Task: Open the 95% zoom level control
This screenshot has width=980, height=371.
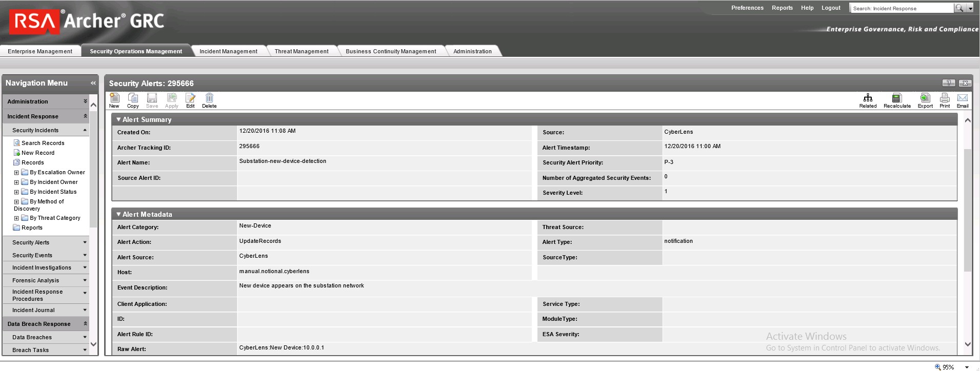Action: pyautogui.click(x=952, y=367)
